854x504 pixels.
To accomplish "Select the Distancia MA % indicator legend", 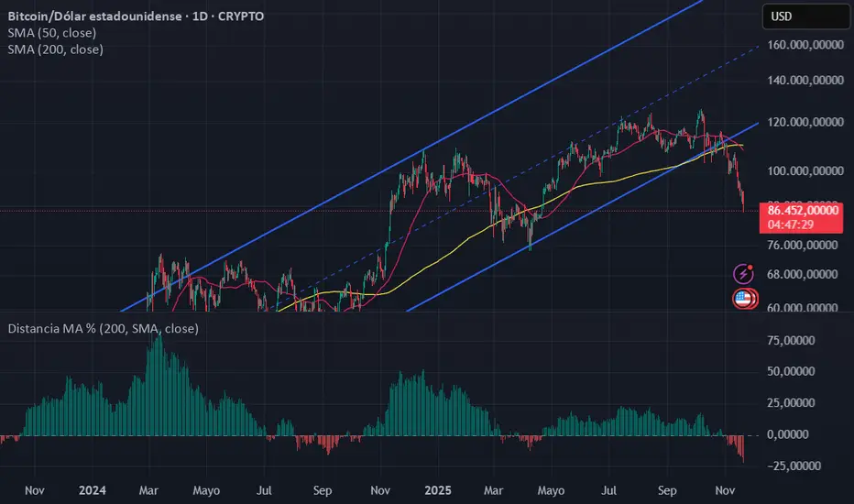I will coord(103,329).
